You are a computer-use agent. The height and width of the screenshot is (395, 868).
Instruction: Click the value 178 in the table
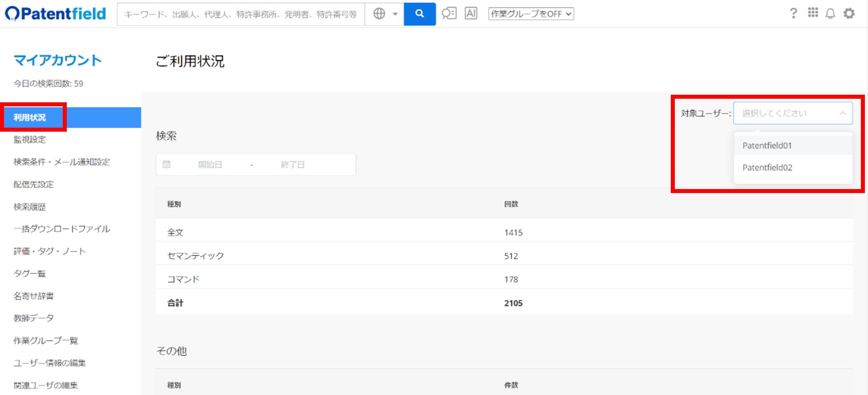pos(511,279)
